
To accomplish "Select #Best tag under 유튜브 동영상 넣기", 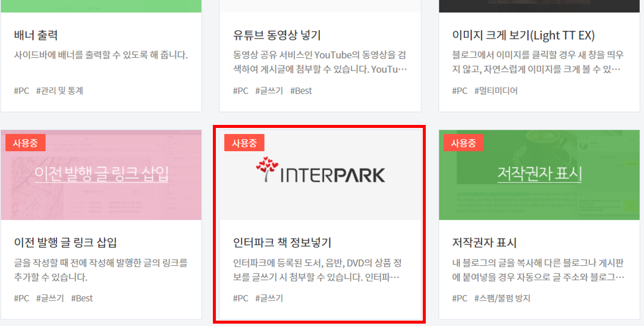I will click(x=301, y=91).
